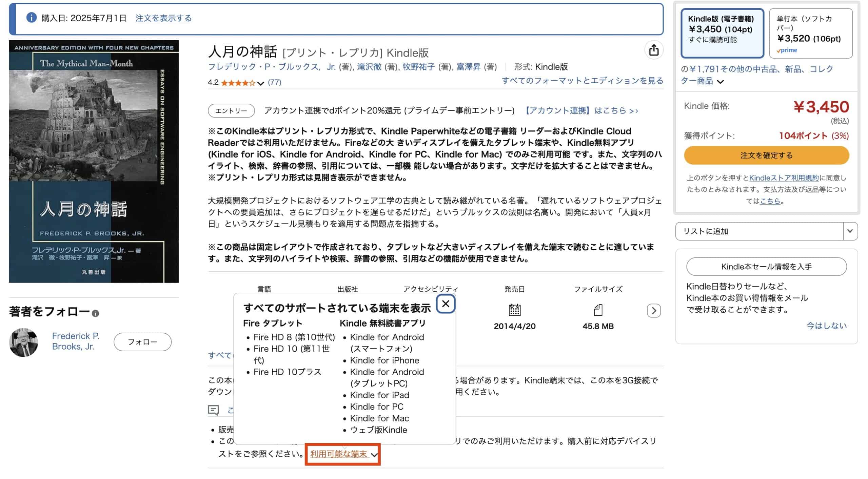Click the 2014/4/20 release date value
The image size is (868, 479).
coord(514,326)
